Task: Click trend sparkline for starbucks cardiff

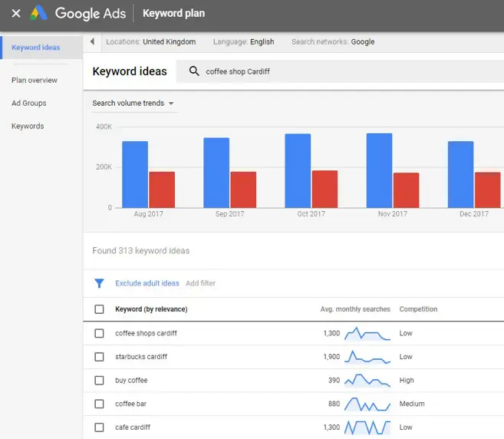Action: pos(367,357)
